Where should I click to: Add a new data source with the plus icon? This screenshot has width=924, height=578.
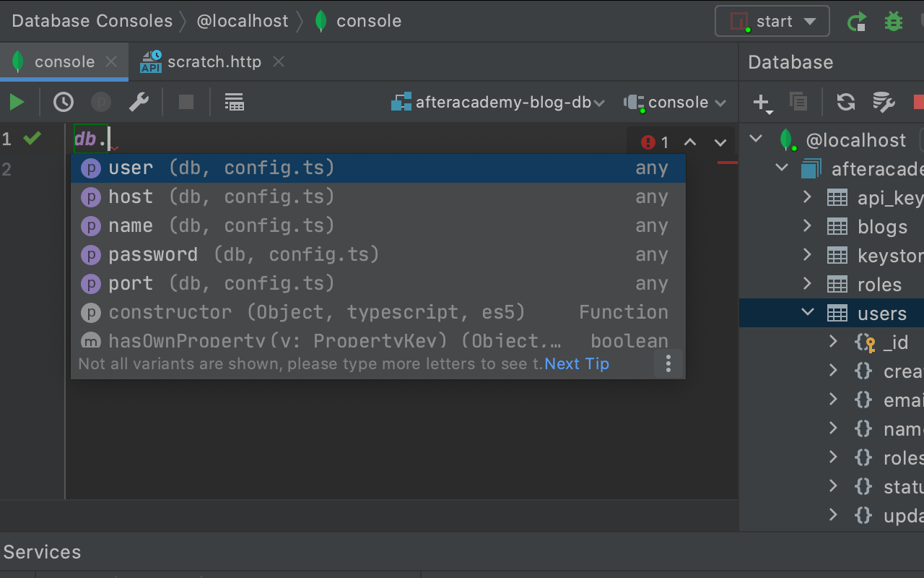click(x=762, y=102)
